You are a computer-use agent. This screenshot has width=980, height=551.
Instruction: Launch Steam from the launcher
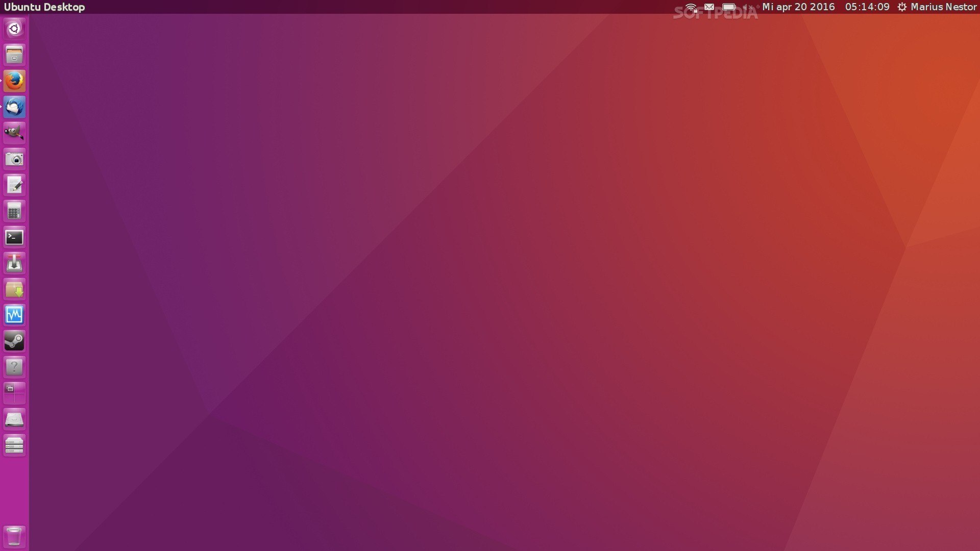(x=14, y=341)
